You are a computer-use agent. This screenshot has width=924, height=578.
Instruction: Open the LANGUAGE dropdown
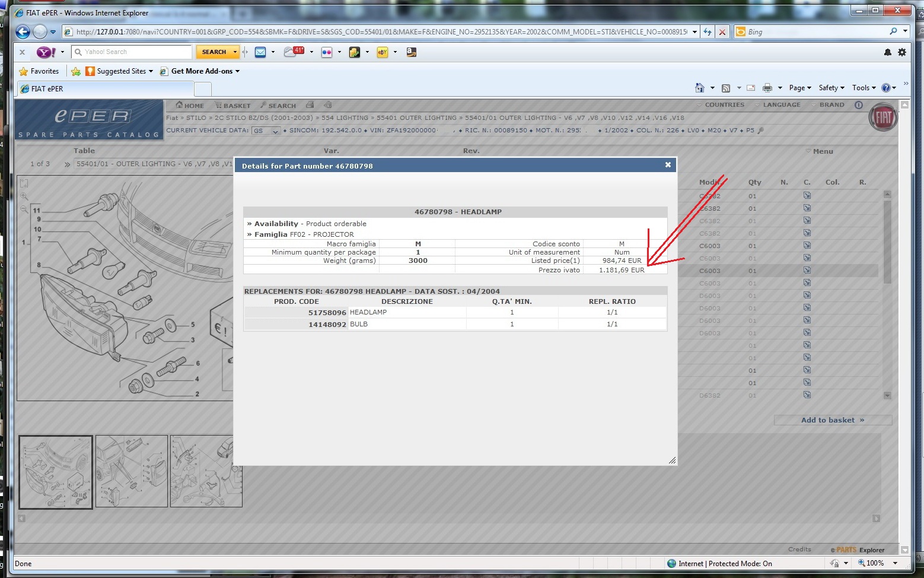[x=778, y=105]
